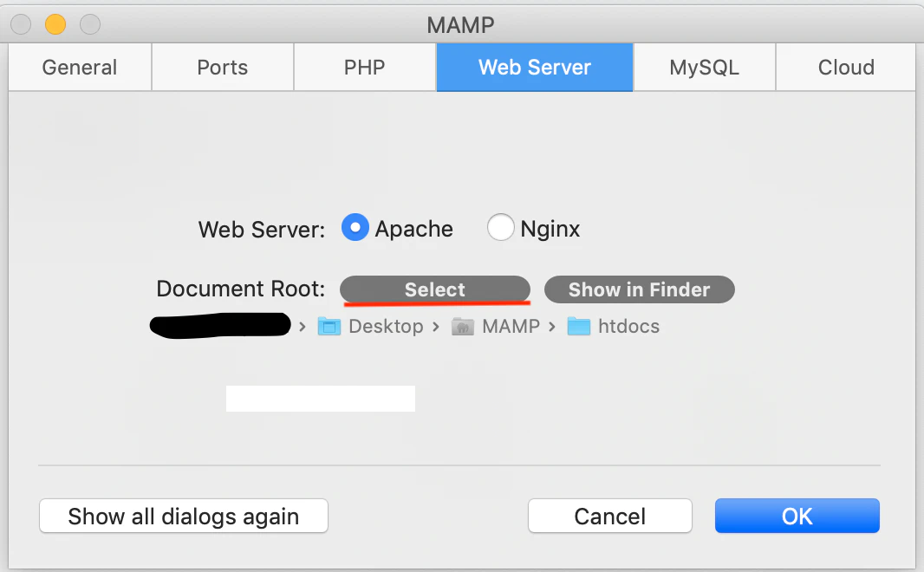Screen dimensions: 924x572
Task: Click the htdocs path label
Action: 628,326
